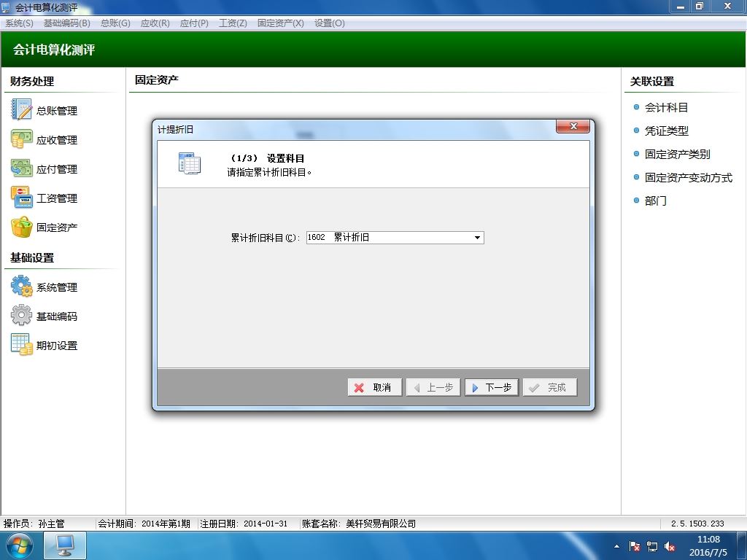Switch to the taskbar computer application

coord(65,545)
